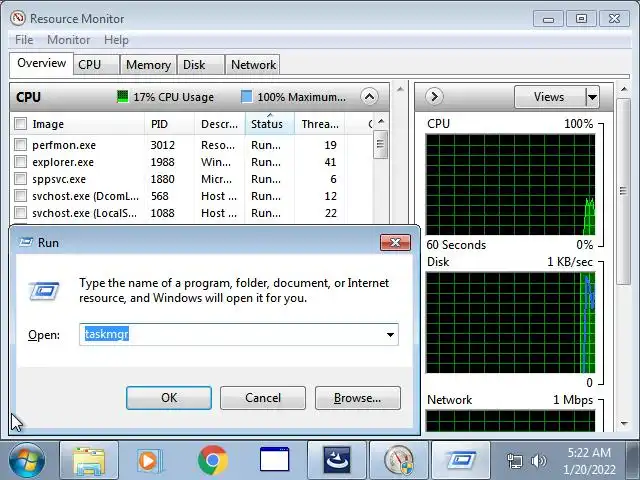The width and height of the screenshot is (640, 480).
Task: Close the Run dialog
Action: tap(395, 243)
